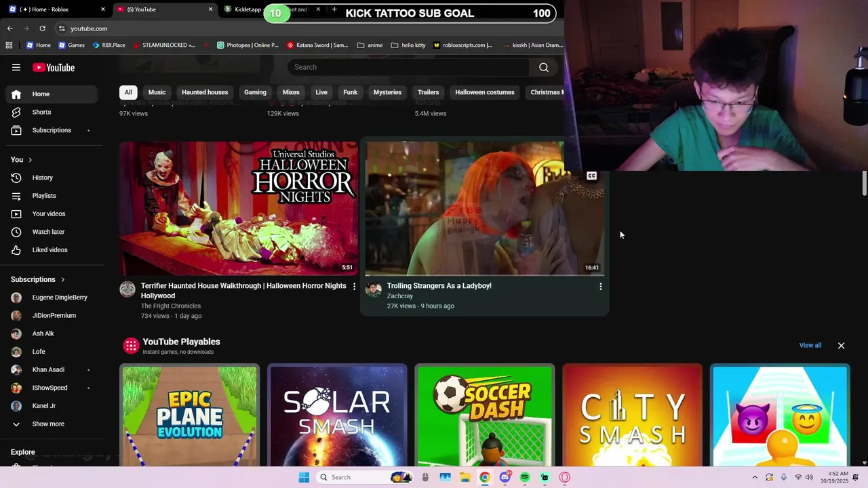
Task: Open the YouTube hamburger guide menu
Action: [x=16, y=67]
